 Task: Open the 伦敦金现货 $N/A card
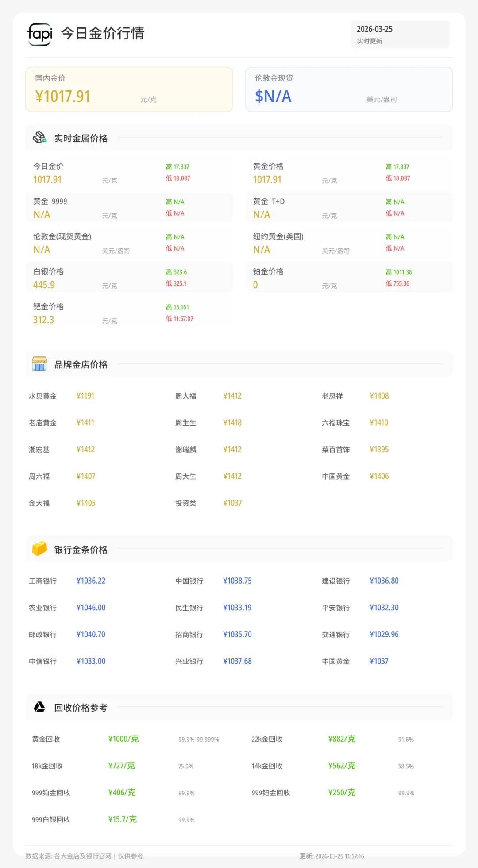pyautogui.click(x=349, y=89)
